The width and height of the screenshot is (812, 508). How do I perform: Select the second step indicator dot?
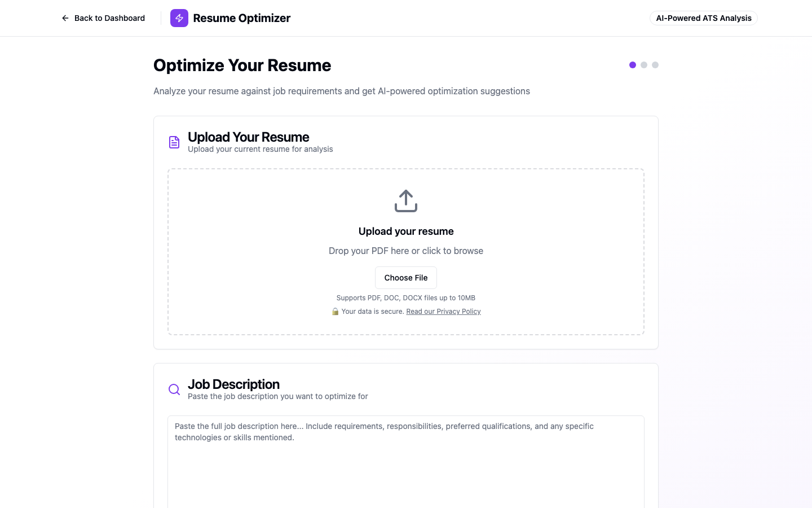tap(644, 65)
